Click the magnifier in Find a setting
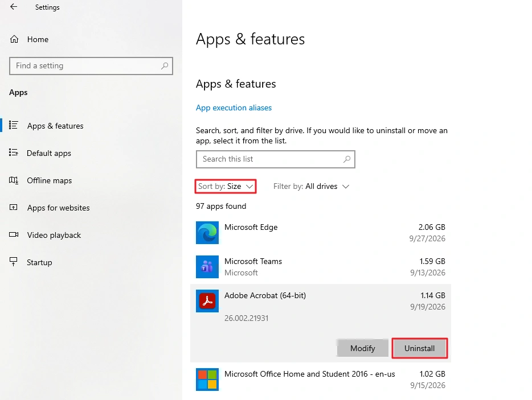Image resolution: width=532 pixels, height=400 pixels. [165, 66]
